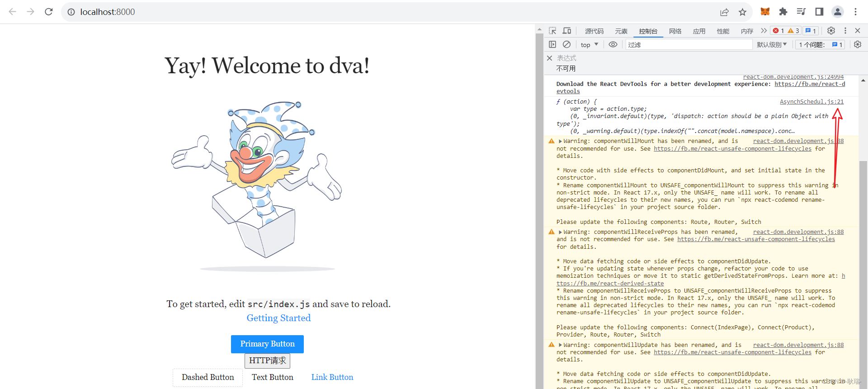This screenshot has height=389, width=868.
Task: Click the Text Button
Action: tap(272, 377)
